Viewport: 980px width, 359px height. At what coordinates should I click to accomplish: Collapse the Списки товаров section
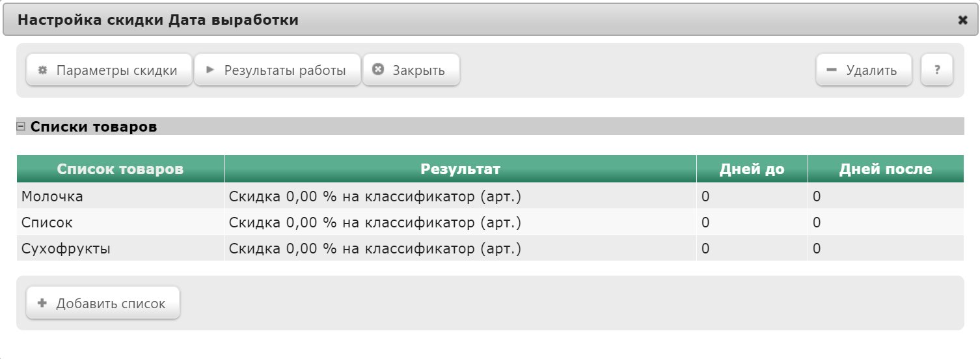[x=20, y=126]
